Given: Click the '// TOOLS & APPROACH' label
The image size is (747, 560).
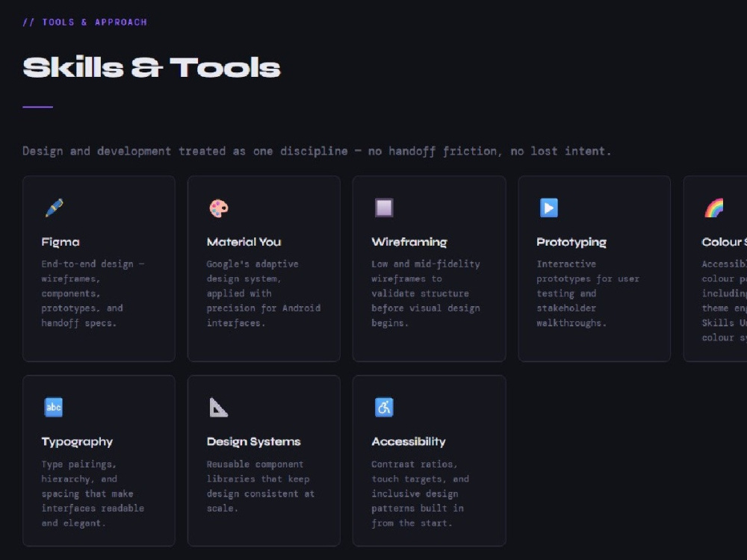Looking at the screenshot, I should coord(85,22).
